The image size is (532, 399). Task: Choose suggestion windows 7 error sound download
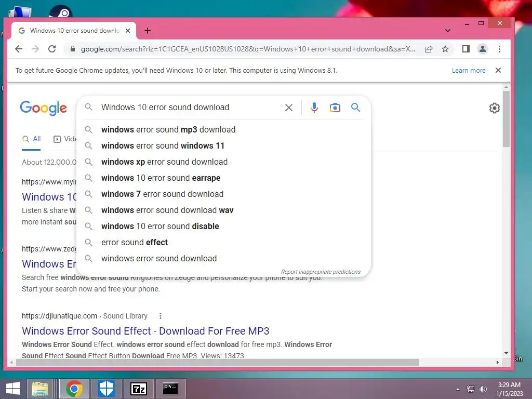[x=224, y=194]
